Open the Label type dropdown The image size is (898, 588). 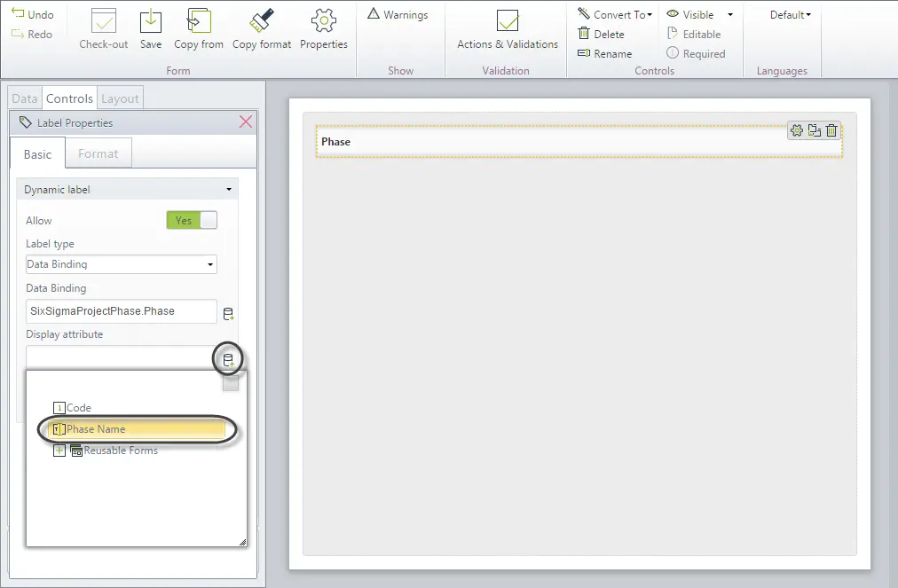pos(122,264)
